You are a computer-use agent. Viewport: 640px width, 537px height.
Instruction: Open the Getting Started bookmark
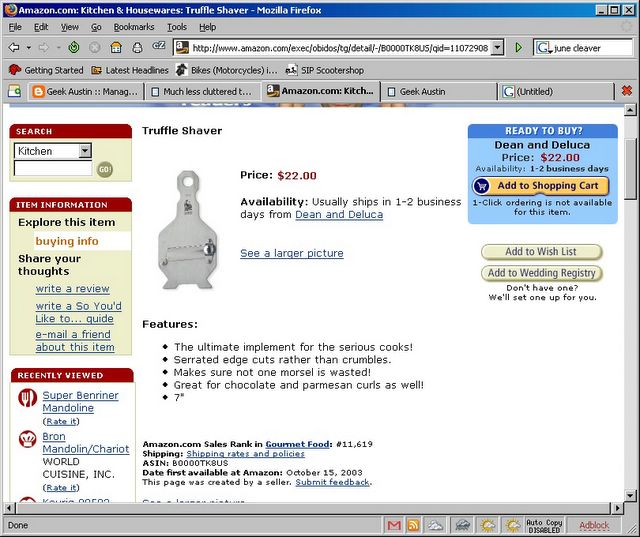(46, 70)
